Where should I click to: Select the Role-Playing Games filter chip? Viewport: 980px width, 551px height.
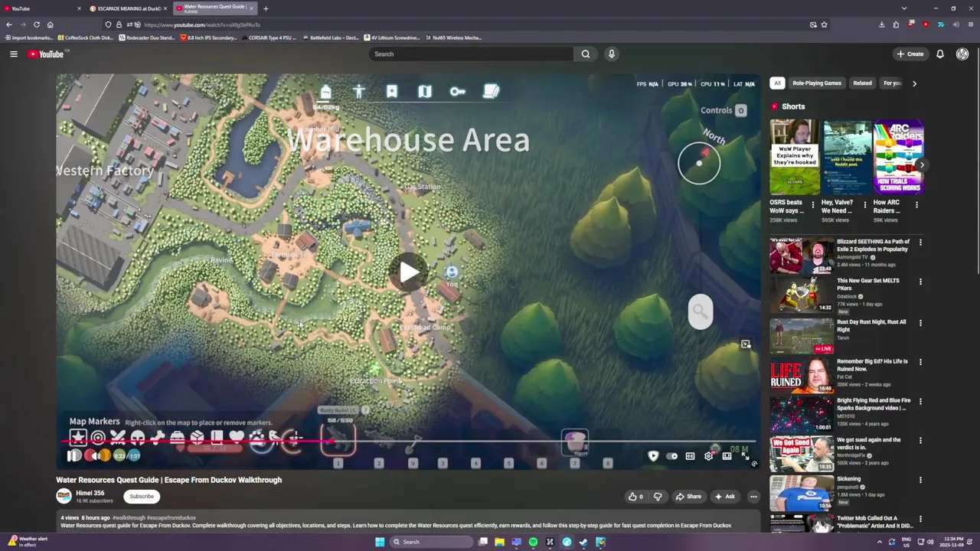(x=817, y=83)
